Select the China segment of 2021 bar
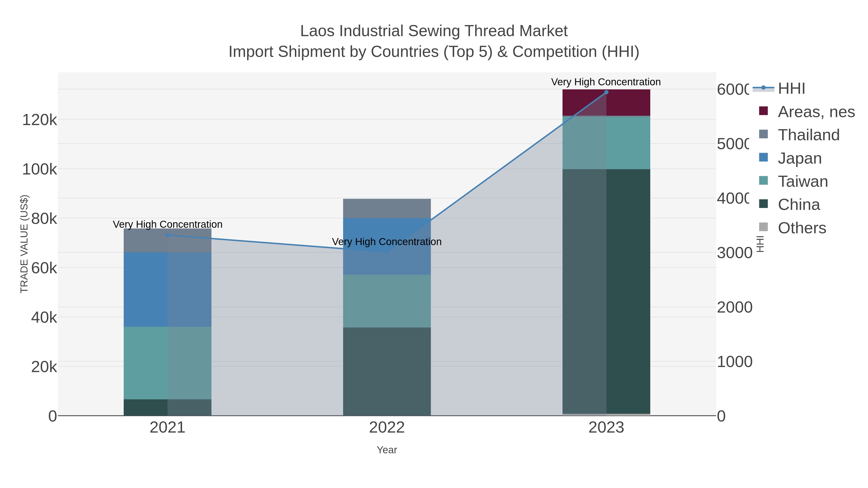This screenshot has height=488, width=868. click(168, 408)
